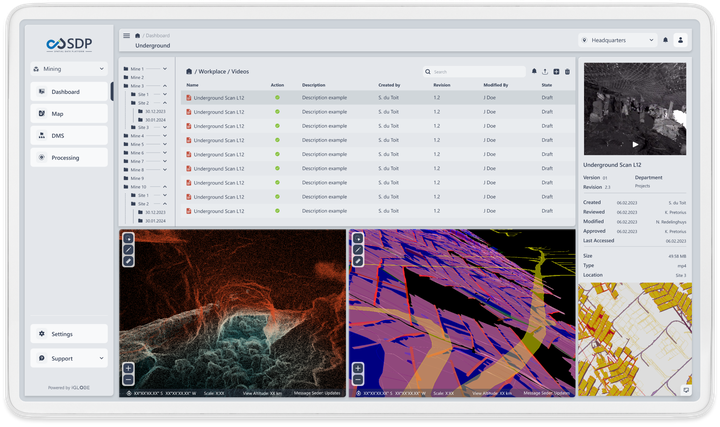This screenshot has height=427, width=720.
Task: Open the notifications bell in the top header
Action: point(665,40)
